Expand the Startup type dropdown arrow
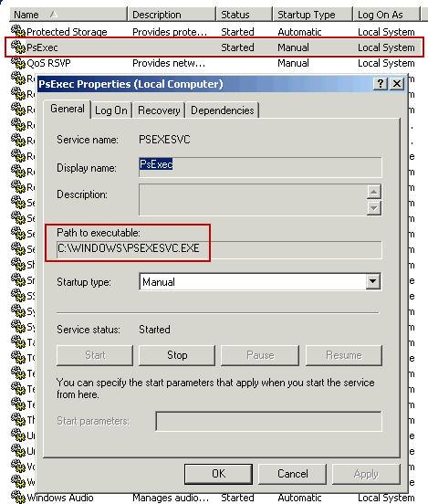428x504 pixels. 372,281
